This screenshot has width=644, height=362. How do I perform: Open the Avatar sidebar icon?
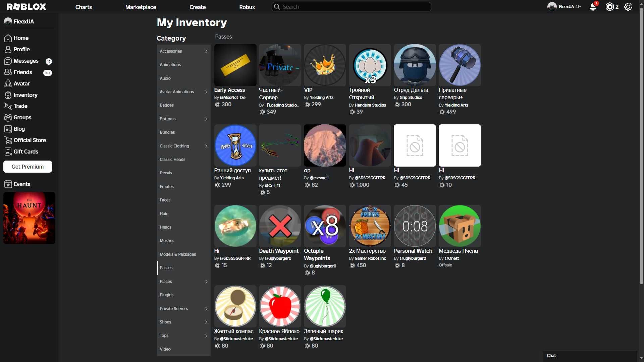[x=8, y=84]
